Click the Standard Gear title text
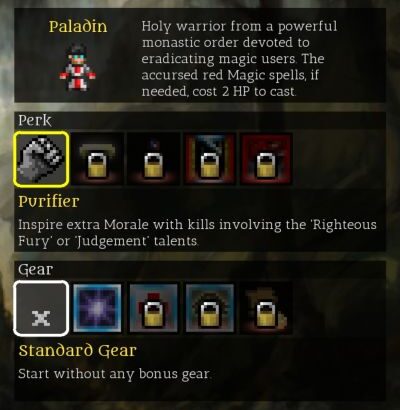Image resolution: width=400 pixels, height=410 pixels. tap(78, 350)
